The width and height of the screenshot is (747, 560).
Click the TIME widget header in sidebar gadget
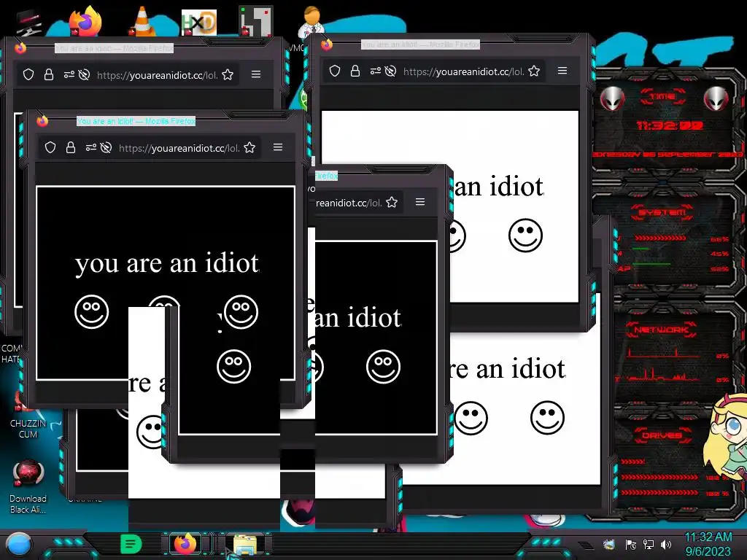pos(662,97)
